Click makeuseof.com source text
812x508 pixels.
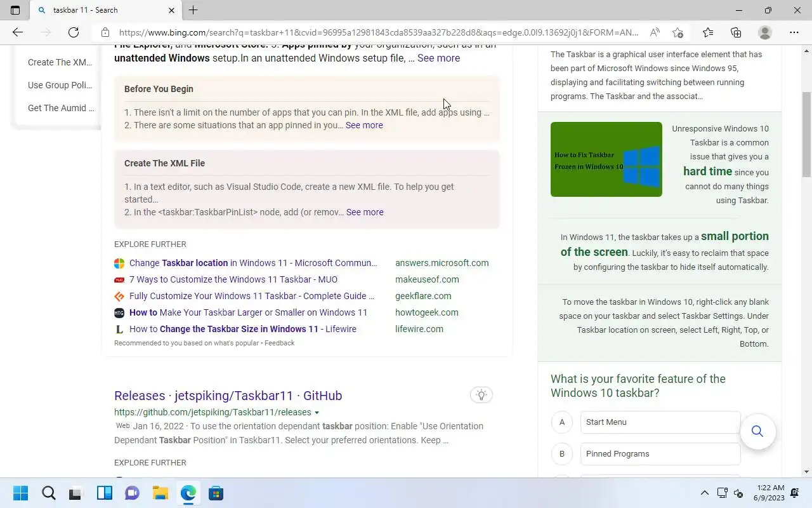(427, 279)
